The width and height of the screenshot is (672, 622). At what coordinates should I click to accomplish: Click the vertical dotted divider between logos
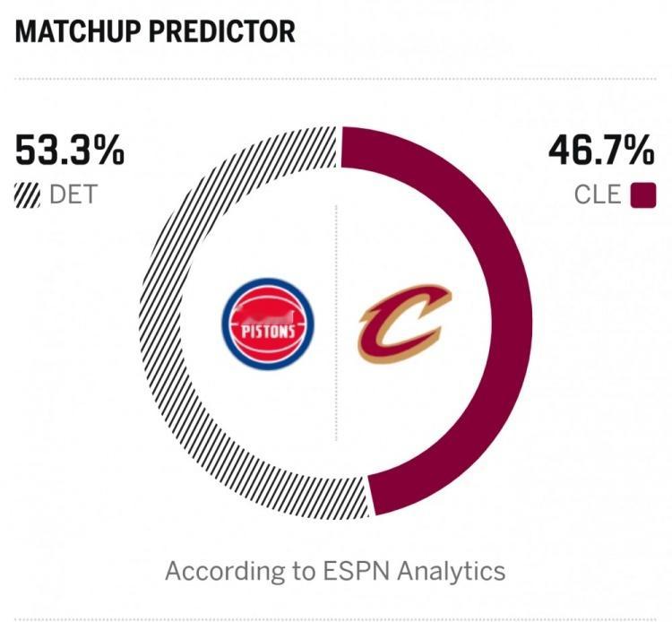[x=336, y=323]
